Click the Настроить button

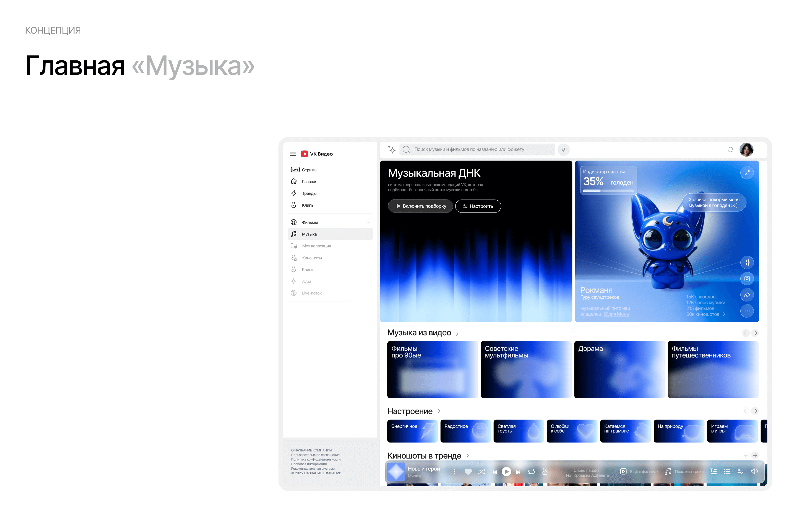tap(478, 206)
